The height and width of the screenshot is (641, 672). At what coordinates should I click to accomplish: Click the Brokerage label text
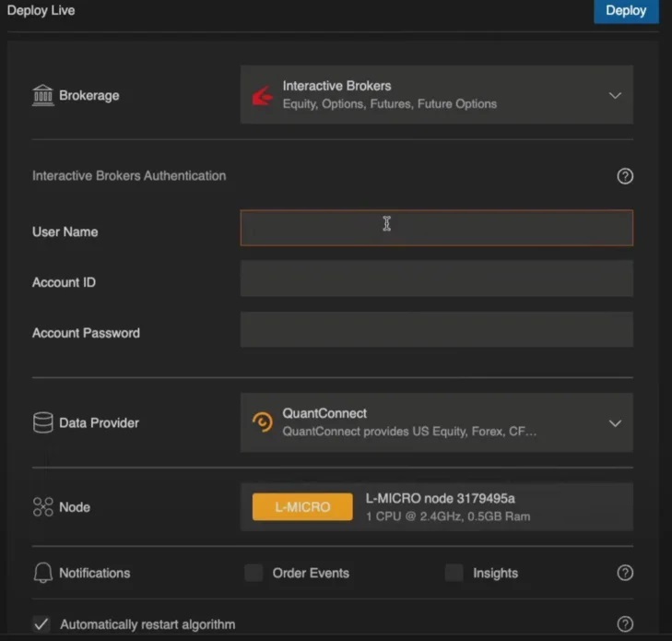(x=89, y=95)
